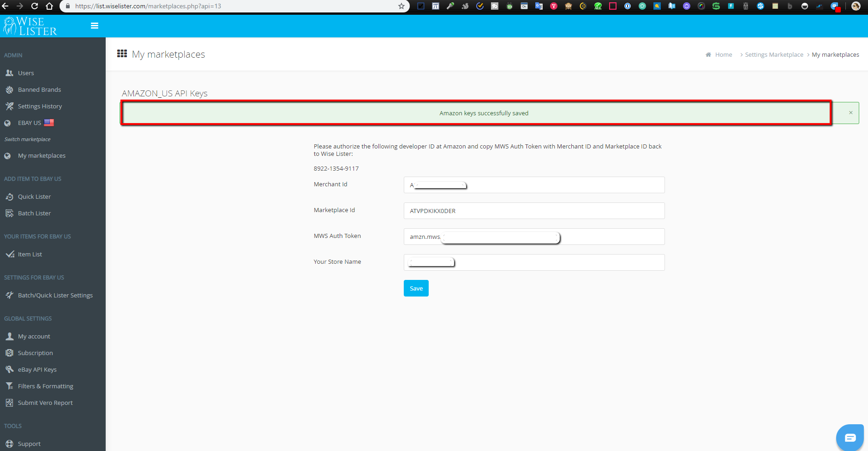Click the browser home button
Screen dimensions: 868x451
(49, 6)
